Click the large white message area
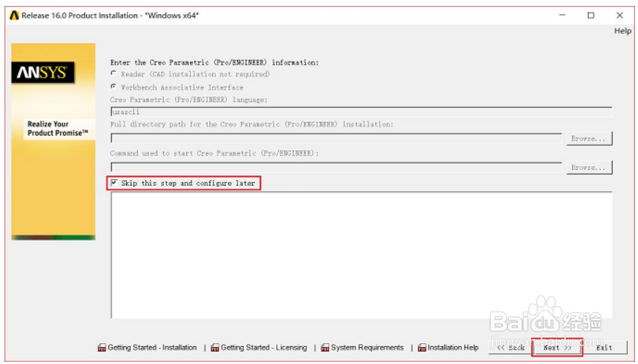The width and height of the screenshot is (638, 364). [x=361, y=255]
